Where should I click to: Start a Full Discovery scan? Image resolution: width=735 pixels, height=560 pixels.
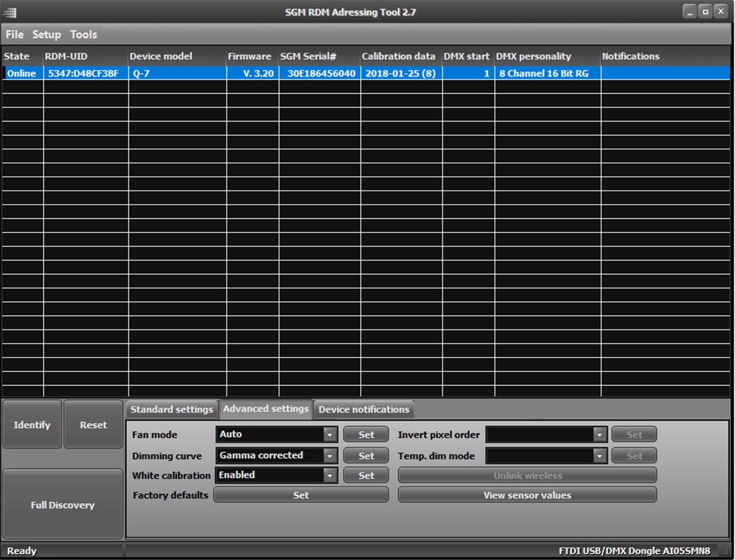click(x=62, y=505)
